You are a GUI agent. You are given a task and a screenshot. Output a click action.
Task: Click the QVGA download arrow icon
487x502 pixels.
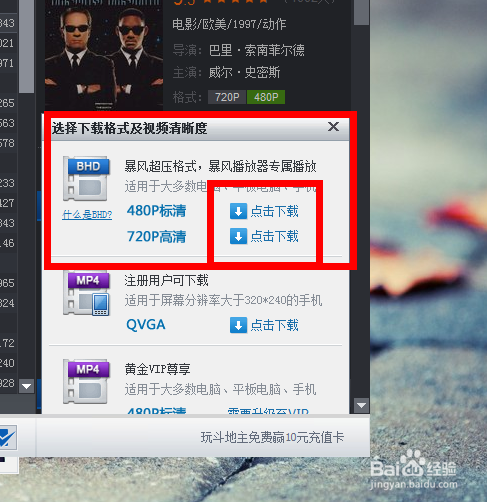(238, 325)
